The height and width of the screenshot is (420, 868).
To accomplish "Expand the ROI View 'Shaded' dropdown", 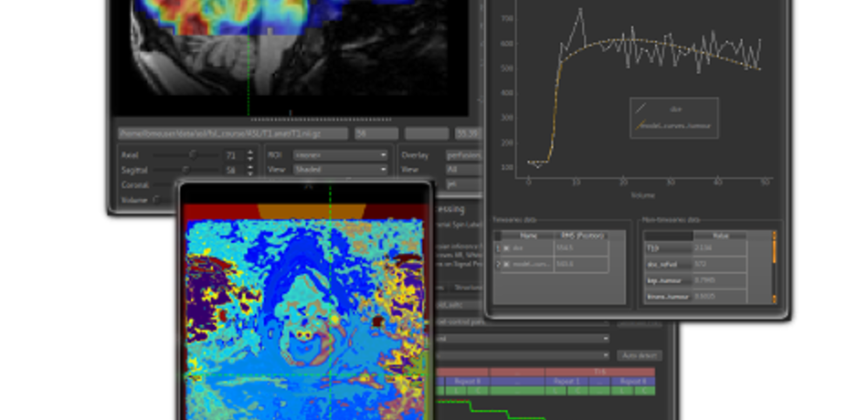I will 340,170.
